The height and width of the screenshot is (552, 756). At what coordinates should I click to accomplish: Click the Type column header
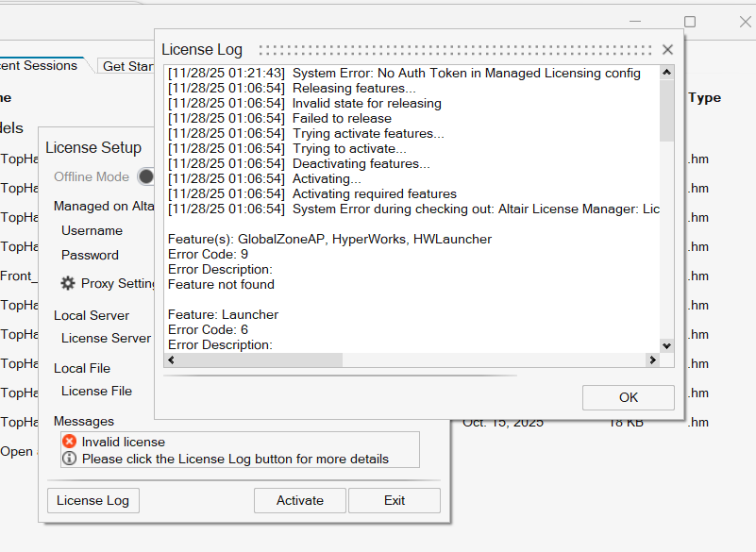[704, 98]
